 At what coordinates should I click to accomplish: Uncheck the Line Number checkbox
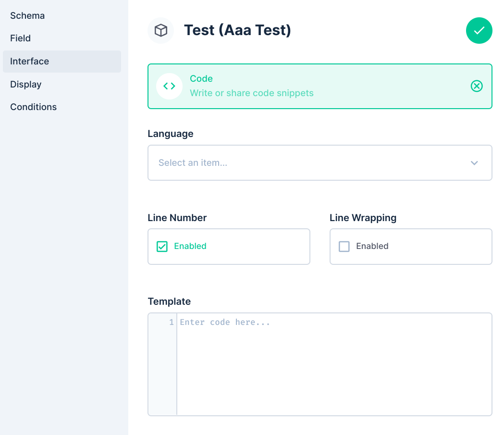coord(162,247)
